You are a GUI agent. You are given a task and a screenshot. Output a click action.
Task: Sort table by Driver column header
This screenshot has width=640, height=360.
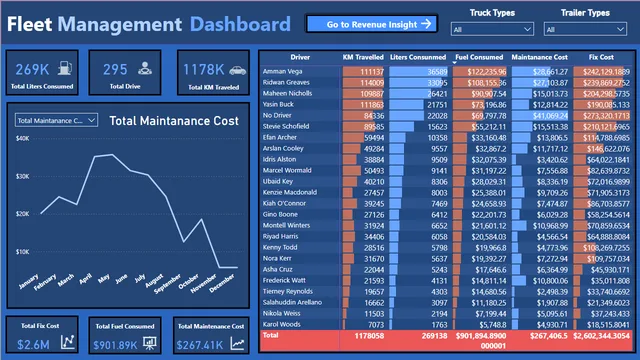300,57
